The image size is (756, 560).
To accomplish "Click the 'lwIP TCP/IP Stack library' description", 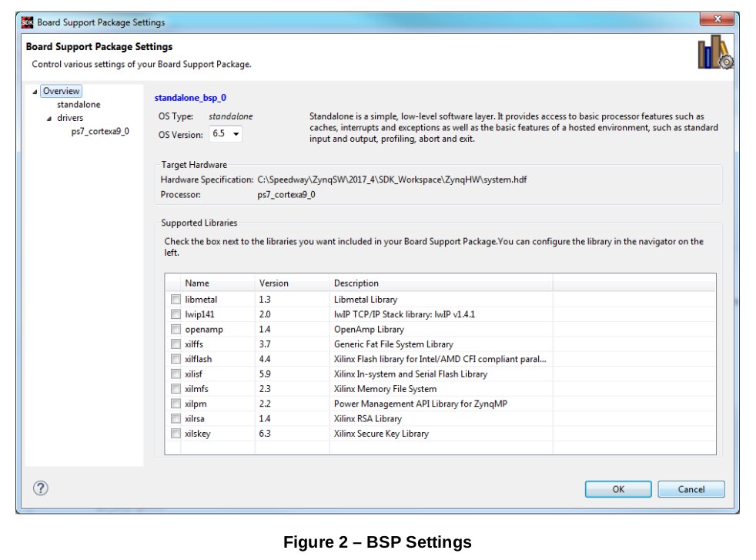I will [x=404, y=314].
